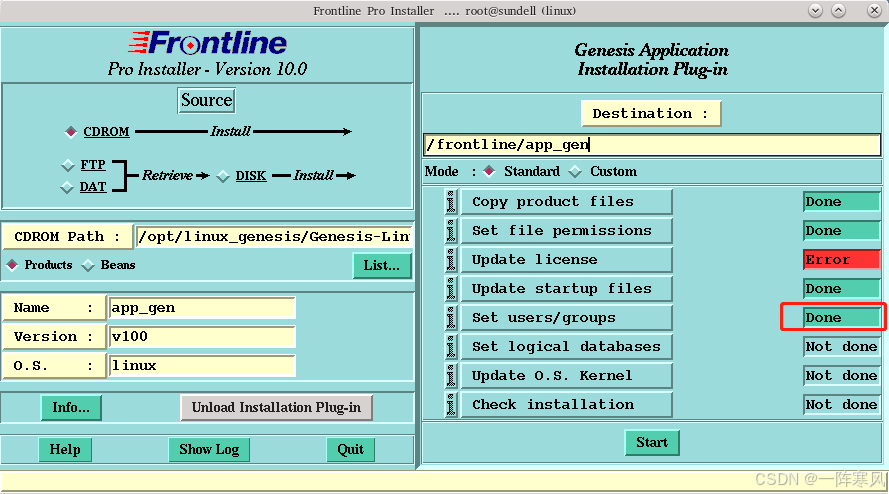The height and width of the screenshot is (494, 889).
Task: Select FTP as retrieve source
Action: coord(68,165)
